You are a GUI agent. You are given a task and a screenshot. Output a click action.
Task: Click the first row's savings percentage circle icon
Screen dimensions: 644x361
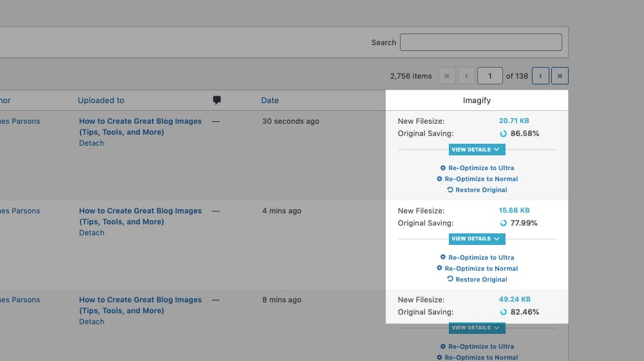click(504, 133)
